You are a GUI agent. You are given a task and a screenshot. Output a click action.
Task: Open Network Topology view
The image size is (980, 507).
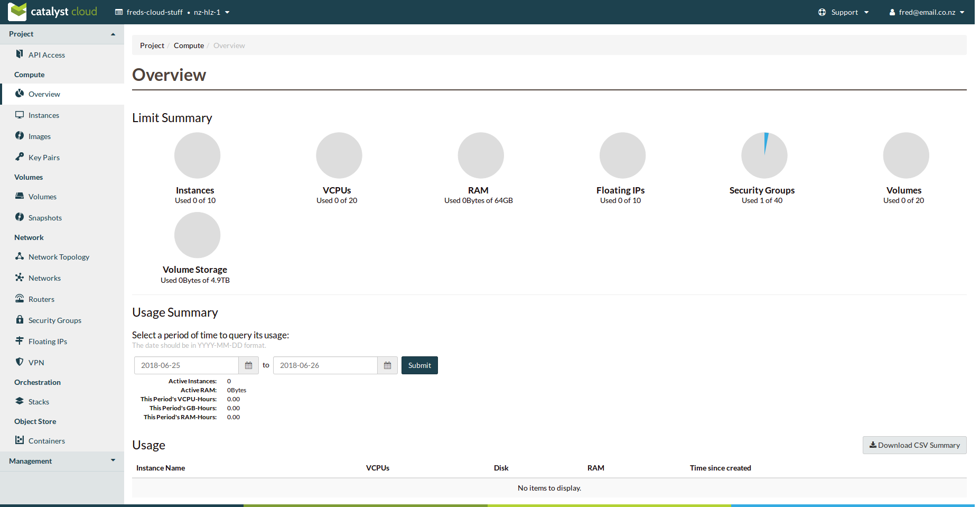click(x=59, y=257)
